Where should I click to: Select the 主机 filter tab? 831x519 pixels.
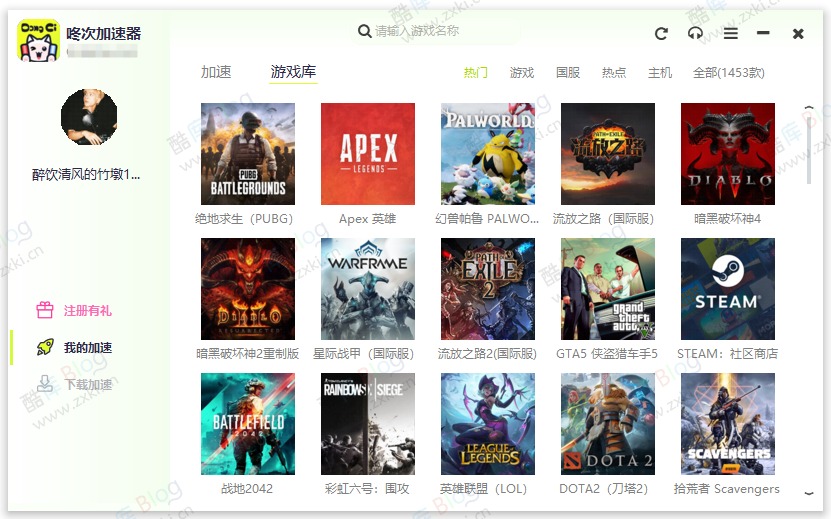660,73
